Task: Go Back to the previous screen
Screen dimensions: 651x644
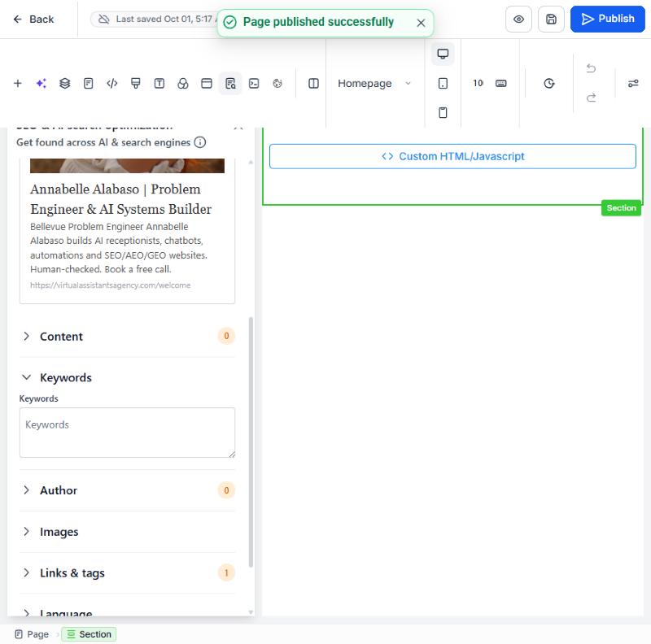Action: (33, 19)
